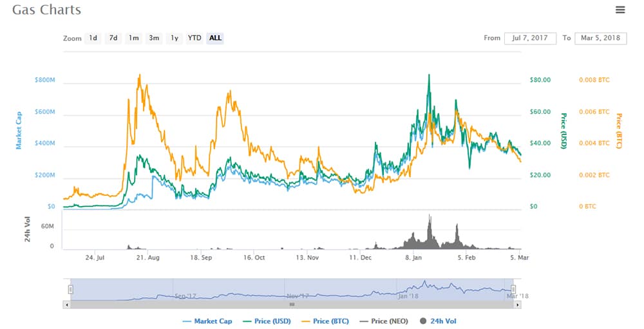The height and width of the screenshot is (329, 644).
Task: Select the 7d zoom range
Action: click(113, 38)
